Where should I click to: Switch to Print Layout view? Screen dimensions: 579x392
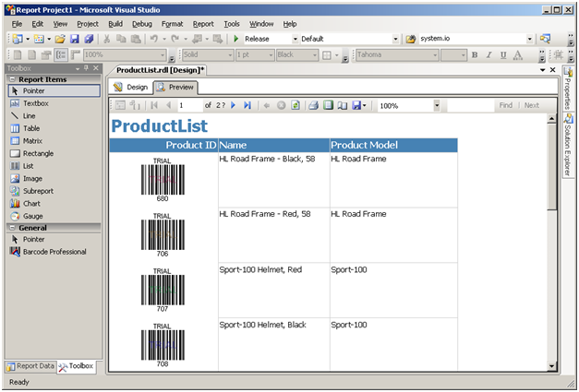point(328,105)
